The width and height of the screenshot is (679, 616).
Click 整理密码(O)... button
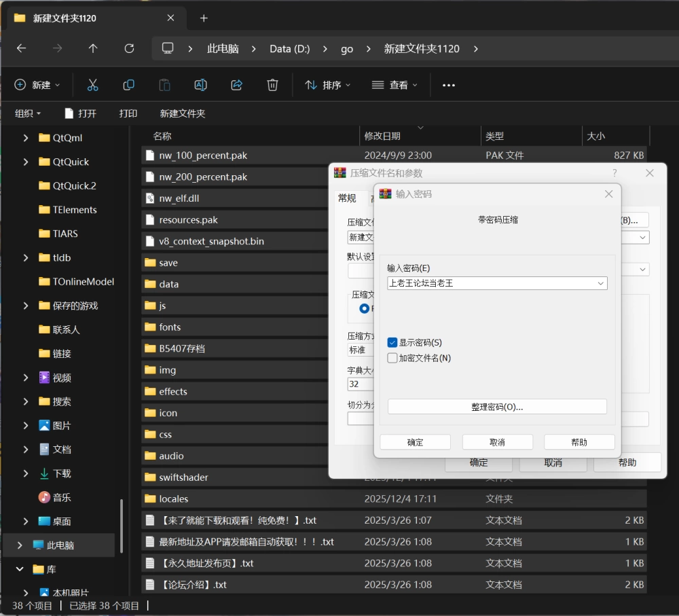pyautogui.click(x=497, y=407)
